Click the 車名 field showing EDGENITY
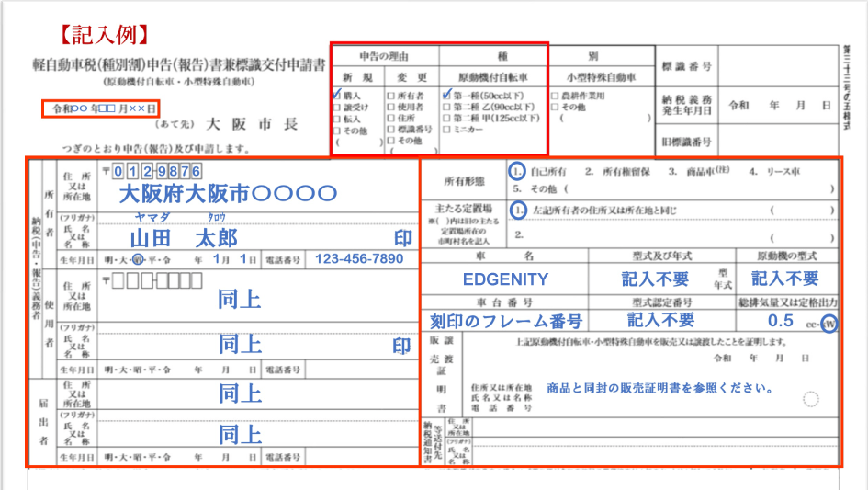868x490 pixels. tap(505, 279)
